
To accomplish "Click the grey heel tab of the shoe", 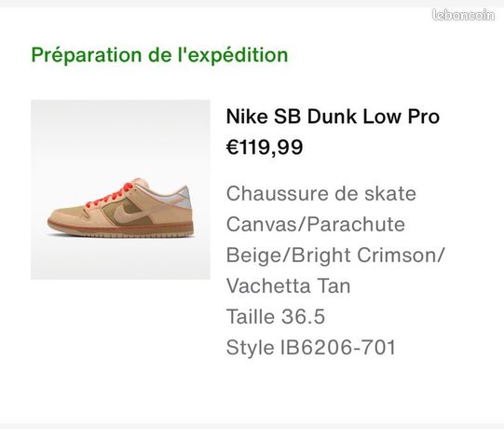I will point(184,197).
